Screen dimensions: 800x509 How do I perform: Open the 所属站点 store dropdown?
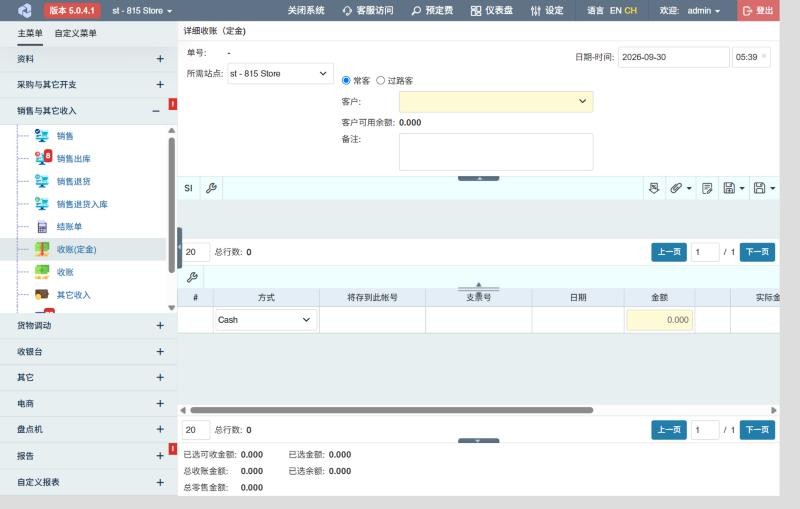click(280, 73)
